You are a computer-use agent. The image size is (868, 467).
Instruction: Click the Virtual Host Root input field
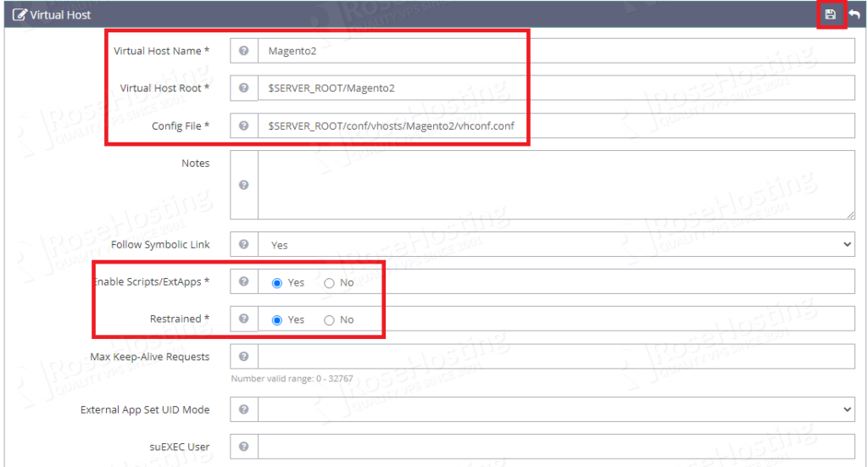555,88
